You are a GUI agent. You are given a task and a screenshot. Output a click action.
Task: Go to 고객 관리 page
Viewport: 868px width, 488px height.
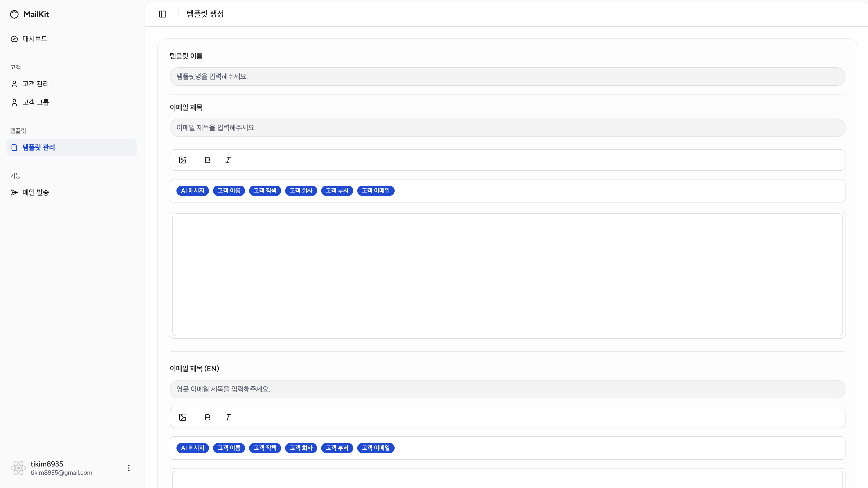pos(35,84)
